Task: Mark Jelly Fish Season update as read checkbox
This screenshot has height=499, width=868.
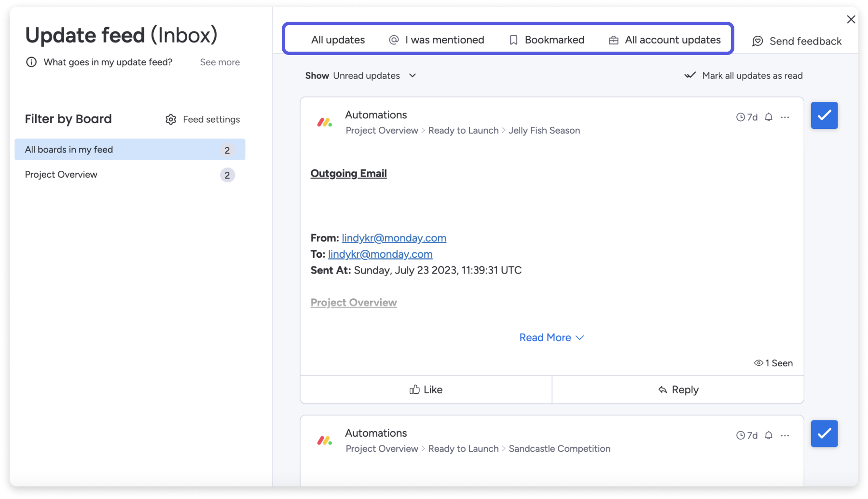Action: coord(824,115)
